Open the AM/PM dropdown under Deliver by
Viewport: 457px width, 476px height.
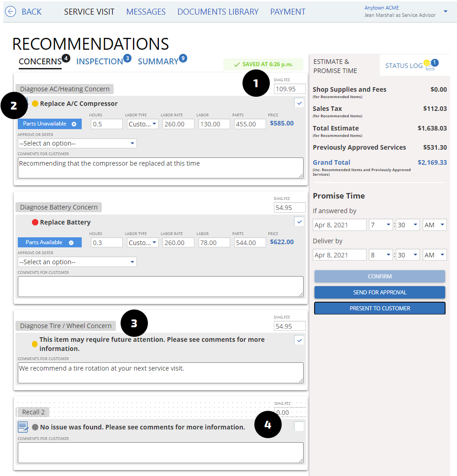click(x=435, y=255)
